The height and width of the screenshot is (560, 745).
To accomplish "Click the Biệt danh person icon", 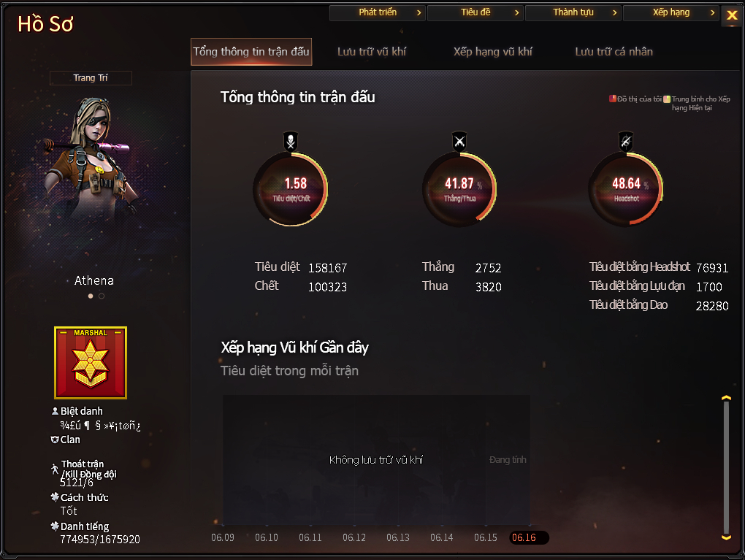I will [x=55, y=411].
